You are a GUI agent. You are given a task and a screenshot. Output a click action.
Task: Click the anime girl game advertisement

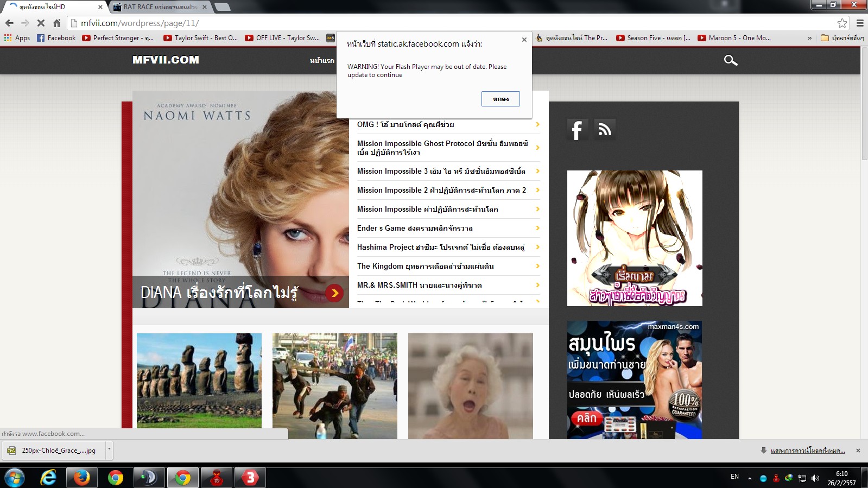[x=635, y=238]
